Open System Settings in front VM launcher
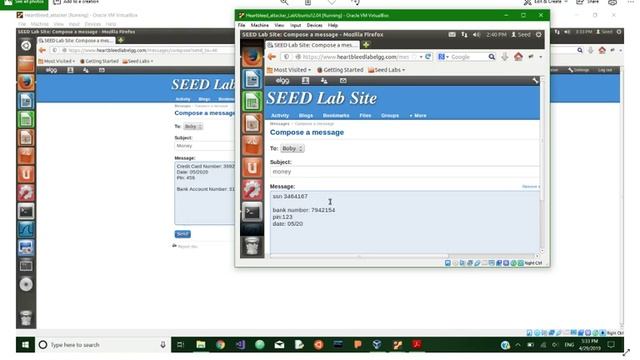The image size is (640, 360). (252, 189)
